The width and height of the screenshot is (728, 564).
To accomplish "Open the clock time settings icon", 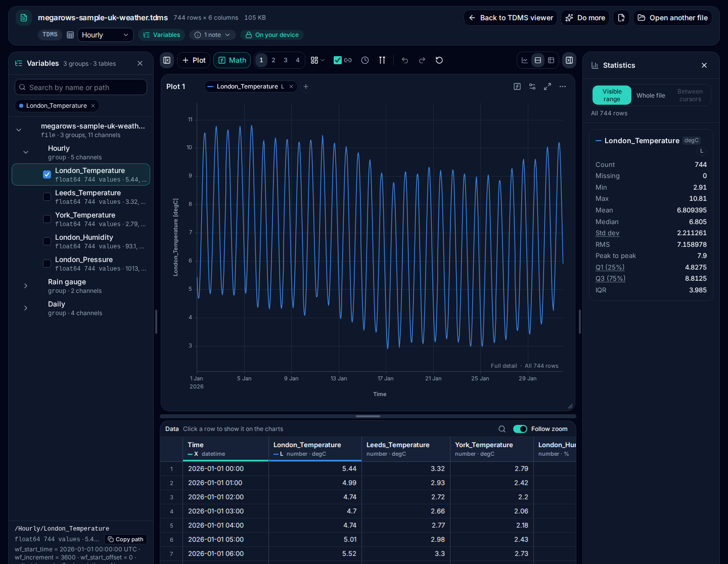I will [365, 60].
